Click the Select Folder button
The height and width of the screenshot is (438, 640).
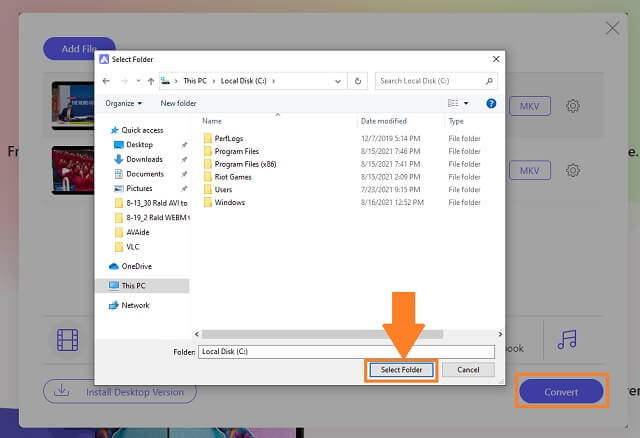coord(401,370)
